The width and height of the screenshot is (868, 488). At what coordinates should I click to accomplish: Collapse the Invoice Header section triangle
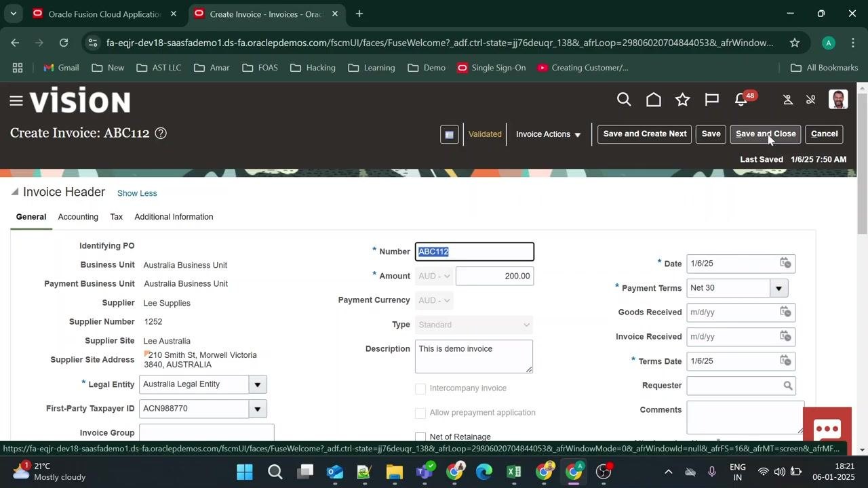tap(15, 192)
